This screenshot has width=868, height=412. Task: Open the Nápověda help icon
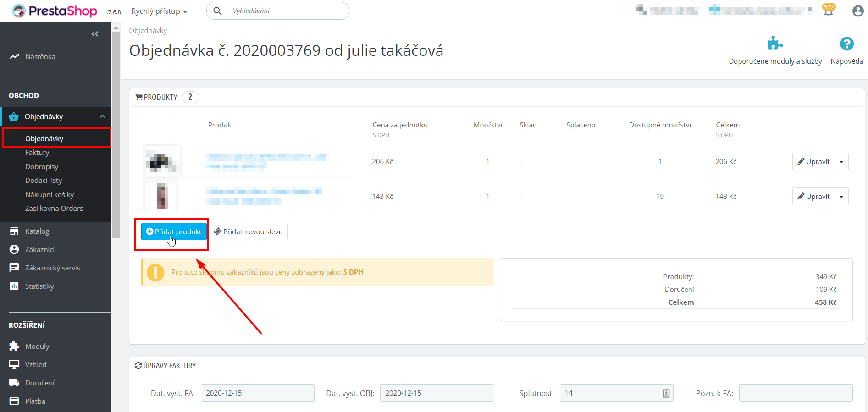point(846,44)
